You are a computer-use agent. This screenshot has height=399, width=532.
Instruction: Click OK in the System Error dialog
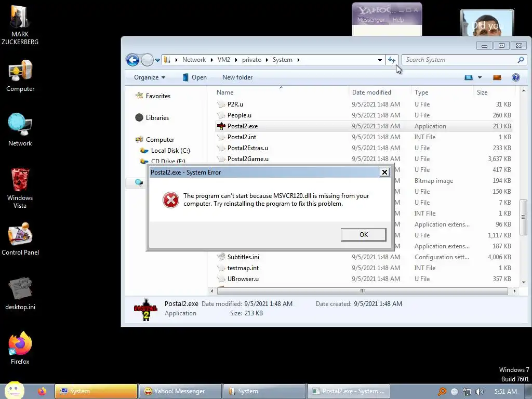click(x=363, y=234)
